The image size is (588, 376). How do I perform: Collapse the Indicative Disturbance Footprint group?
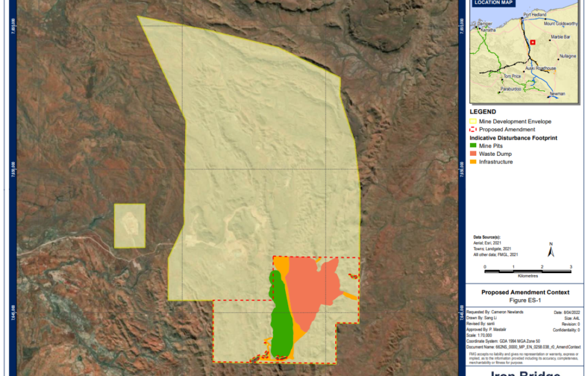[x=513, y=138]
